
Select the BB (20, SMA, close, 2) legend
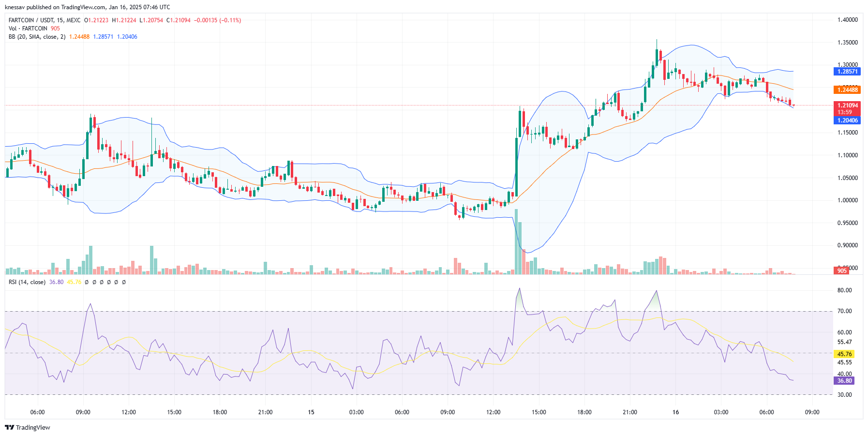[37, 37]
